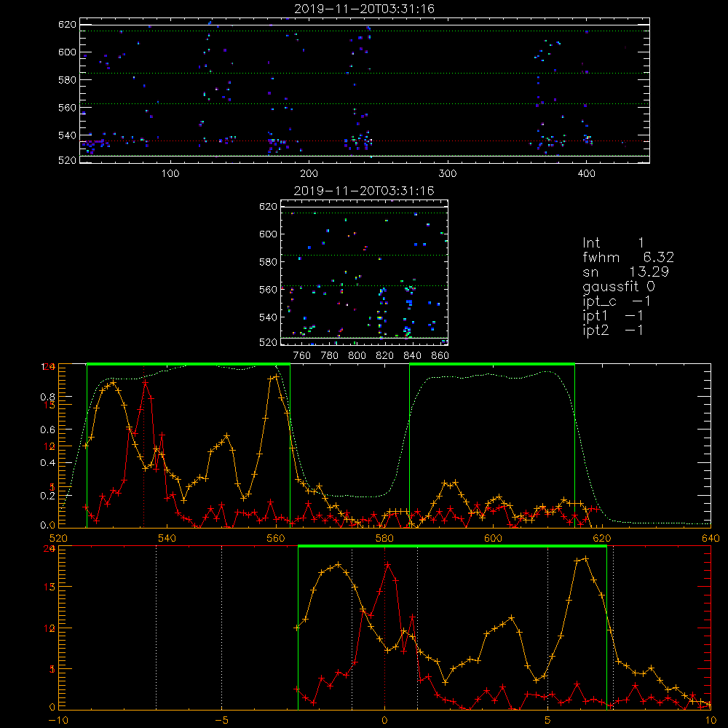Click x-axis label 200 in top plot
This screenshot has width=728, height=728.
point(309,174)
